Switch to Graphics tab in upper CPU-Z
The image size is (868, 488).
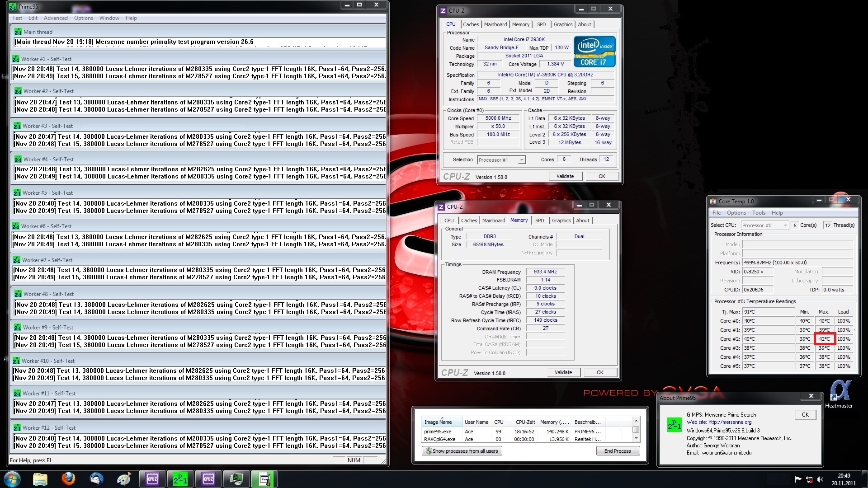563,24
